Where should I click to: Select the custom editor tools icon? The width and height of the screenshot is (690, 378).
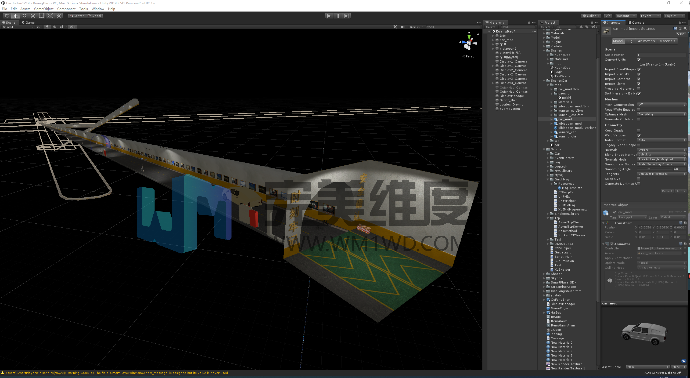point(59,16)
